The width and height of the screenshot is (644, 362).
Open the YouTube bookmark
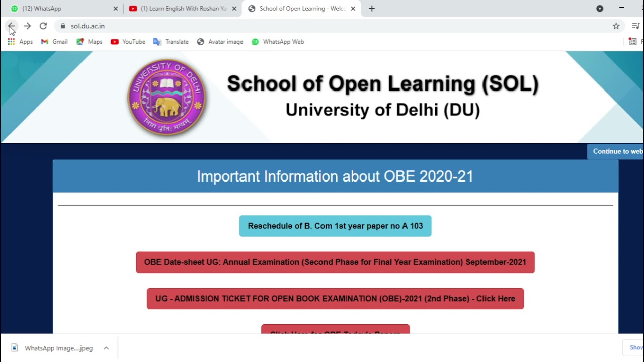click(x=128, y=42)
